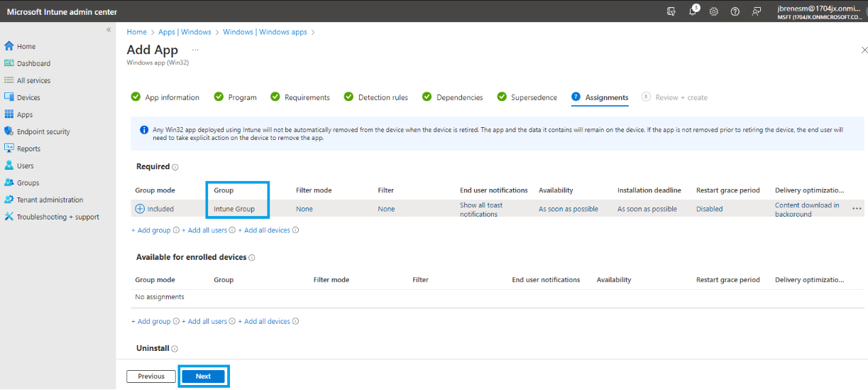Open Troubleshooting + support icon
The width and height of the screenshot is (868, 390).
coord(9,217)
